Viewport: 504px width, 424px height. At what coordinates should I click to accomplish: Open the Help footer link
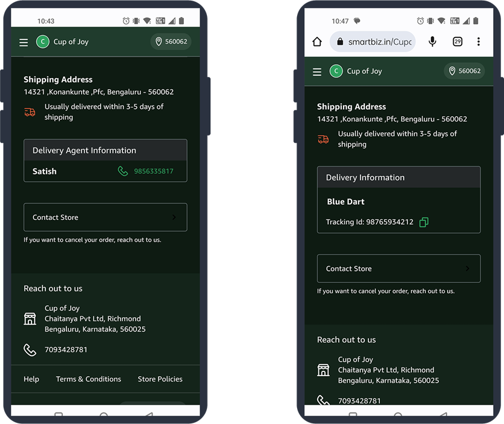[31, 379]
